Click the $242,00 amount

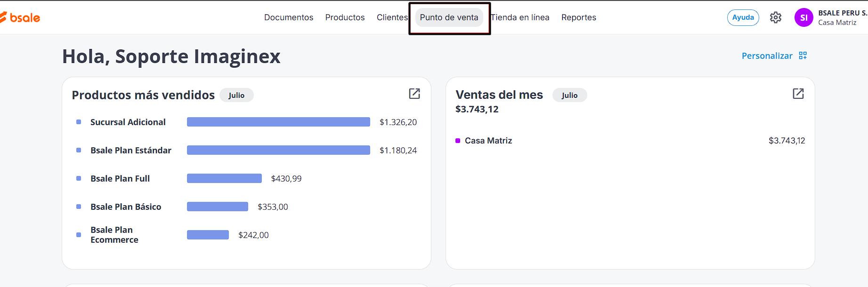(253, 235)
